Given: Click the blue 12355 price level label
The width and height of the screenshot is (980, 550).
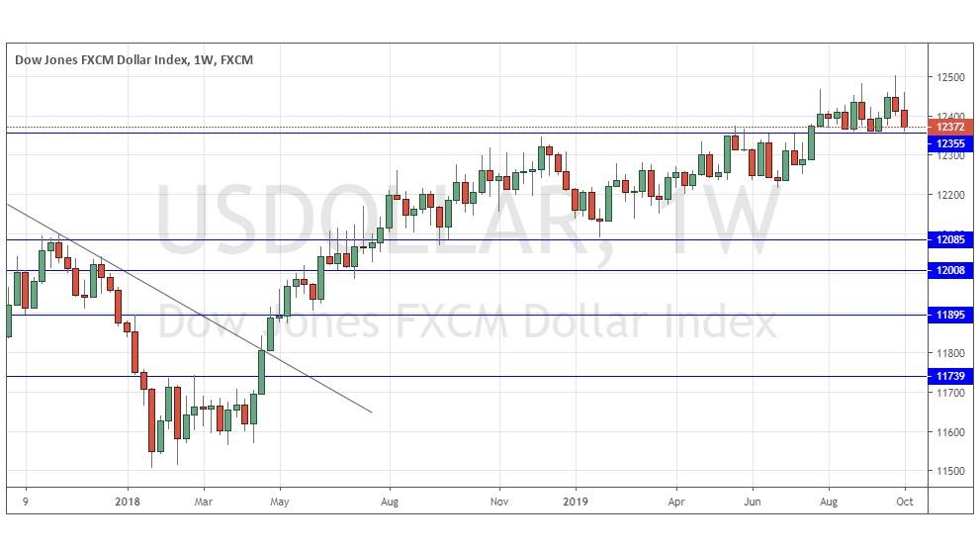Looking at the screenshot, I should click(x=950, y=143).
